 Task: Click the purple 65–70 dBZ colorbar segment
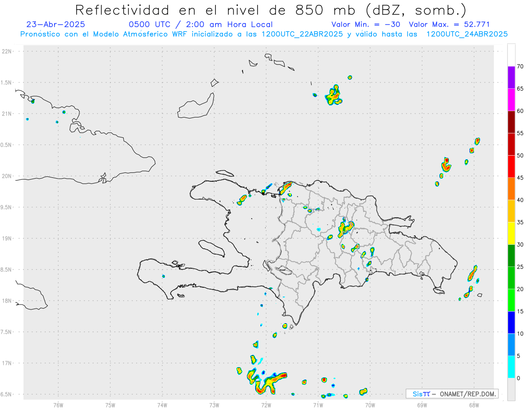[x=511, y=78]
